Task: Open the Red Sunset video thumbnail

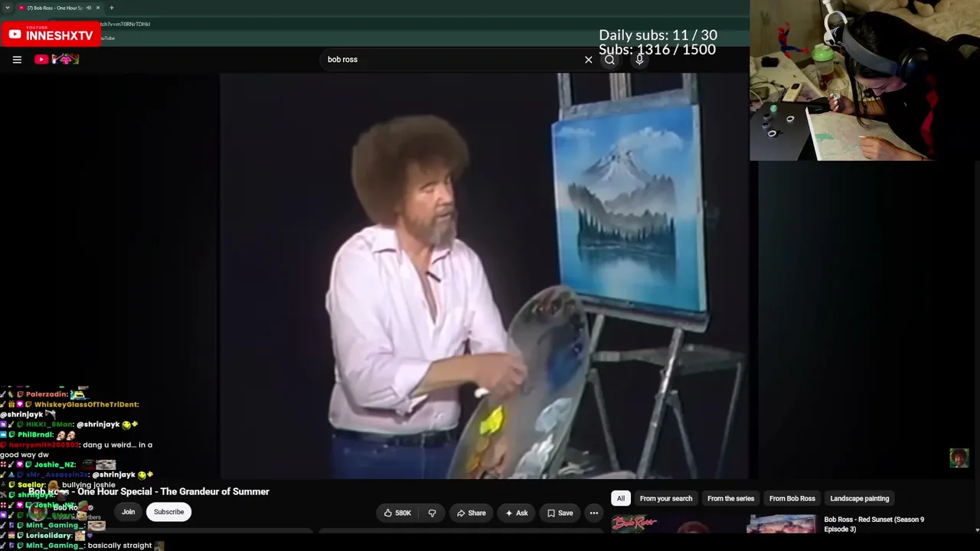Action: (714, 523)
